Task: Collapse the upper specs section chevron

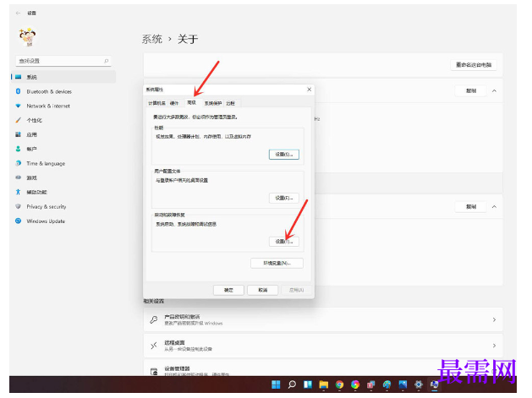Action: pos(494,91)
